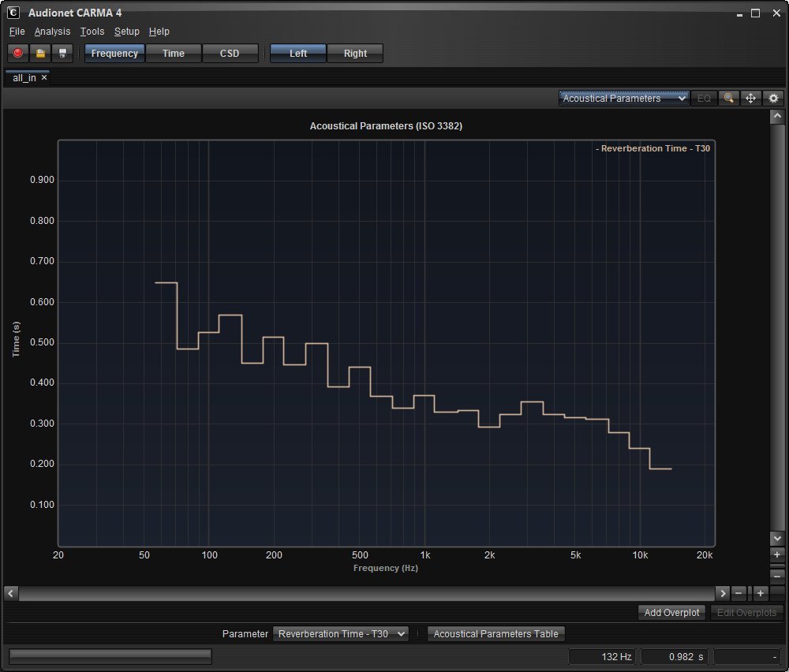Open the Setup menu
789x672 pixels.
coord(126,32)
